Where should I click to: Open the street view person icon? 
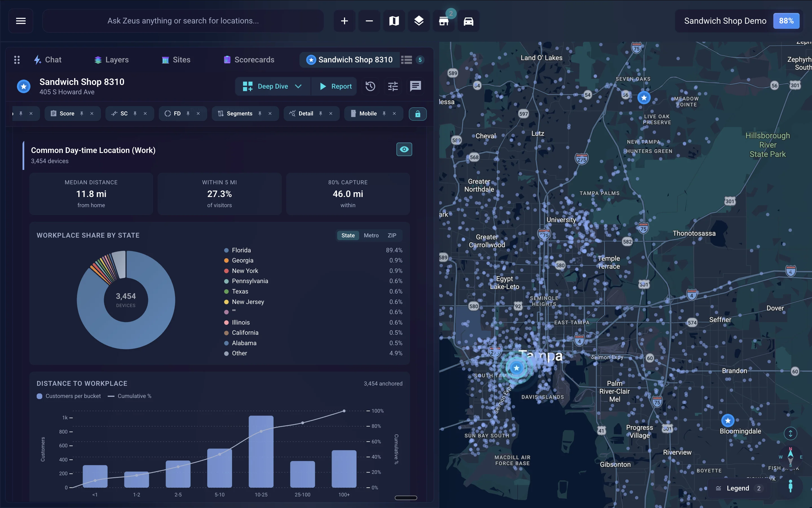(790, 486)
